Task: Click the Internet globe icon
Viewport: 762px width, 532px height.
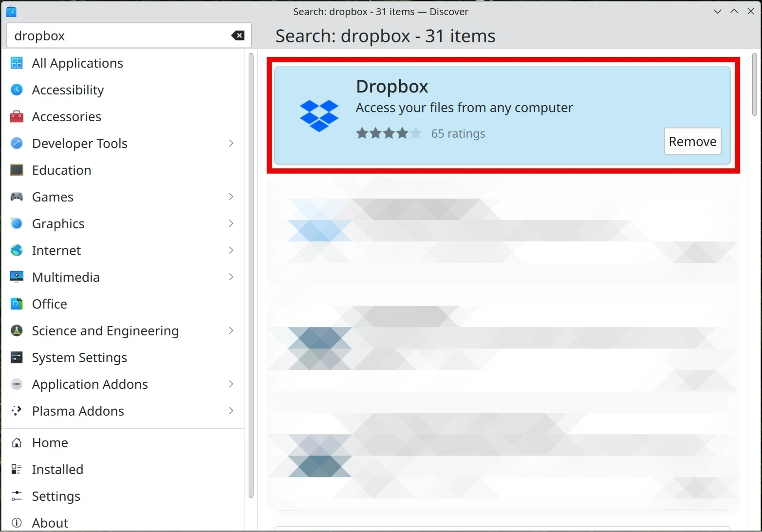Action: point(17,250)
